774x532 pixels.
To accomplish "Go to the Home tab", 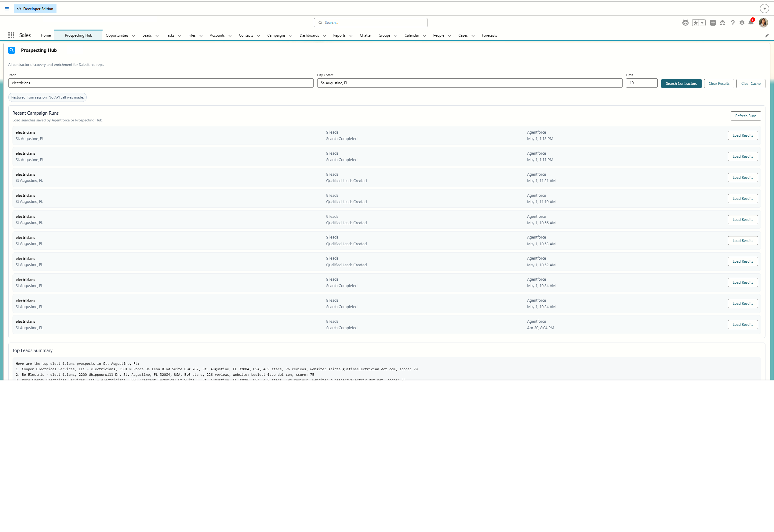I will [46, 35].
